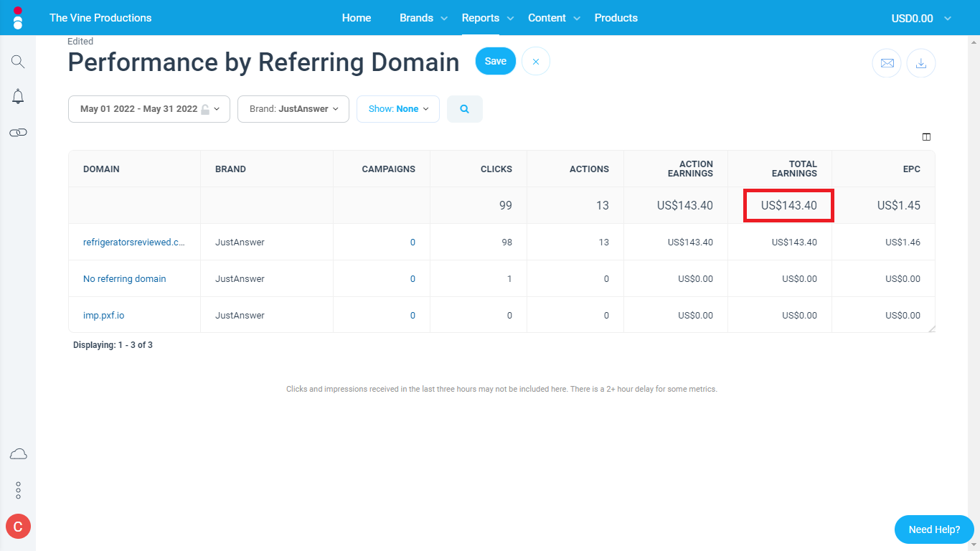This screenshot has width=980, height=551.
Task: Open the three-dot more options icon
Action: tap(18, 491)
